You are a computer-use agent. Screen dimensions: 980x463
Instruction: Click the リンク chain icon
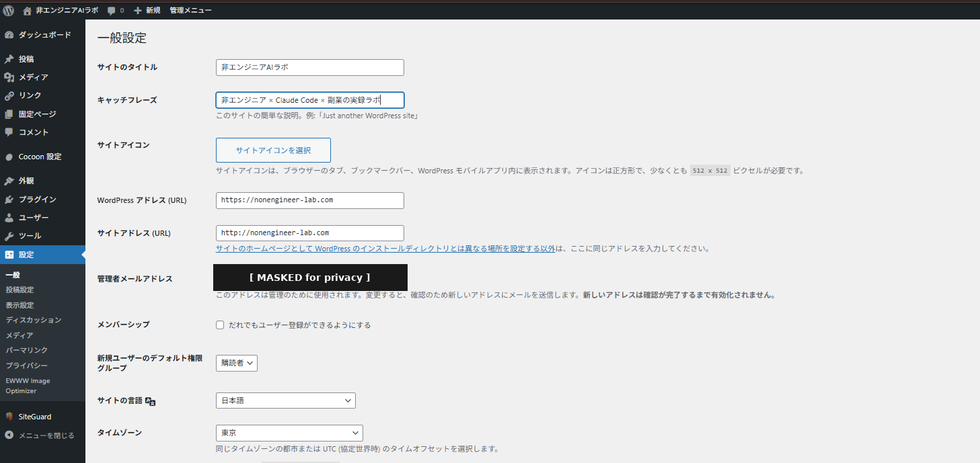coord(9,95)
